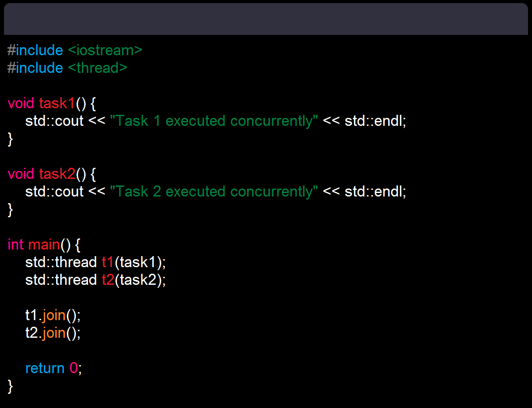This screenshot has width=532, height=408.
Task: Click the t2 variable in thread declaration
Action: (108, 280)
